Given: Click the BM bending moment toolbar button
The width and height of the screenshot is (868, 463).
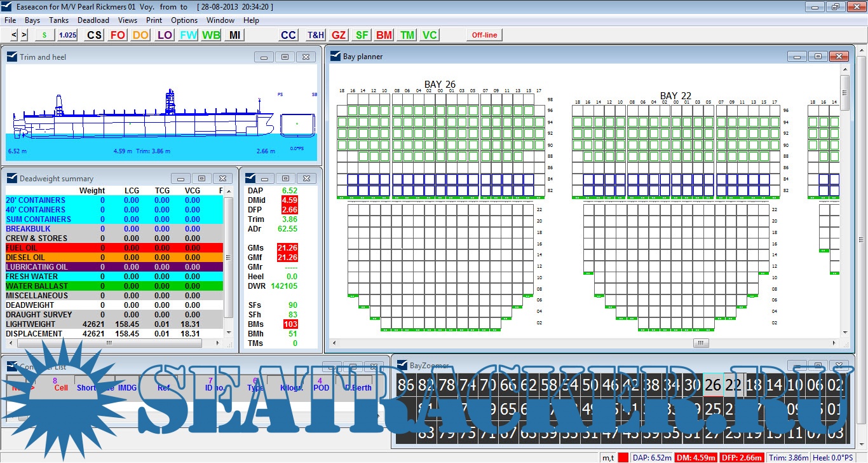Looking at the screenshot, I should (x=384, y=35).
